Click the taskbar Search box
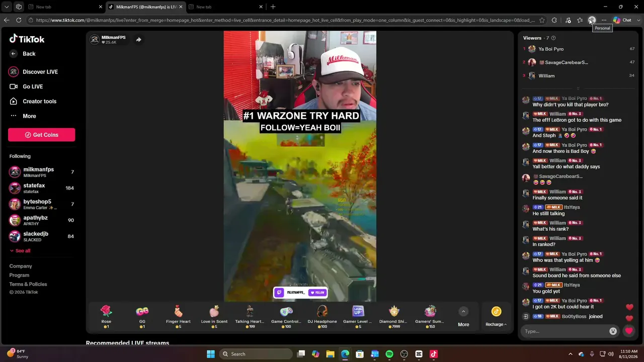Image resolution: width=644 pixels, height=362 pixels. tap(255, 354)
